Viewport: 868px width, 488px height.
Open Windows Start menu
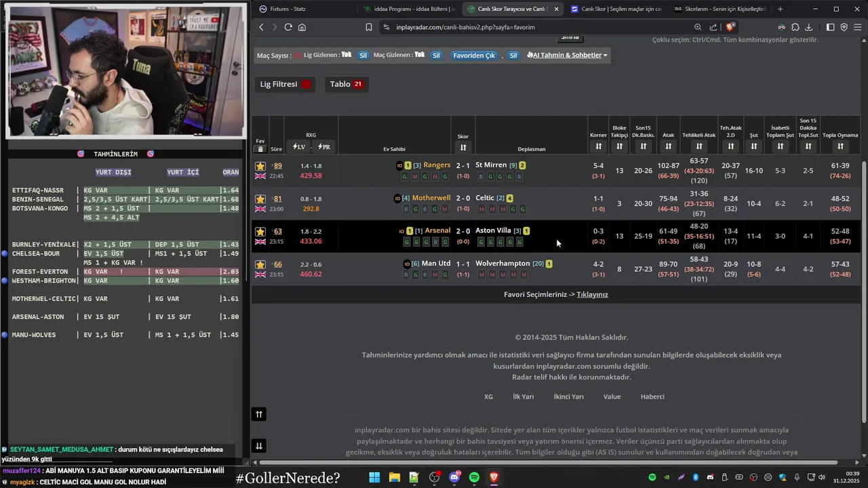(x=374, y=477)
